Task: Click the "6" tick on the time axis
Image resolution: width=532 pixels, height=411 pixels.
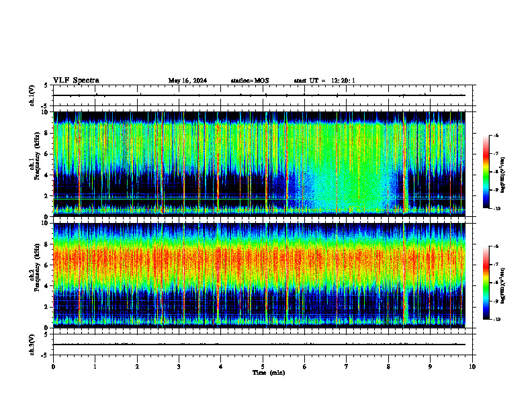Action: pyautogui.click(x=304, y=367)
